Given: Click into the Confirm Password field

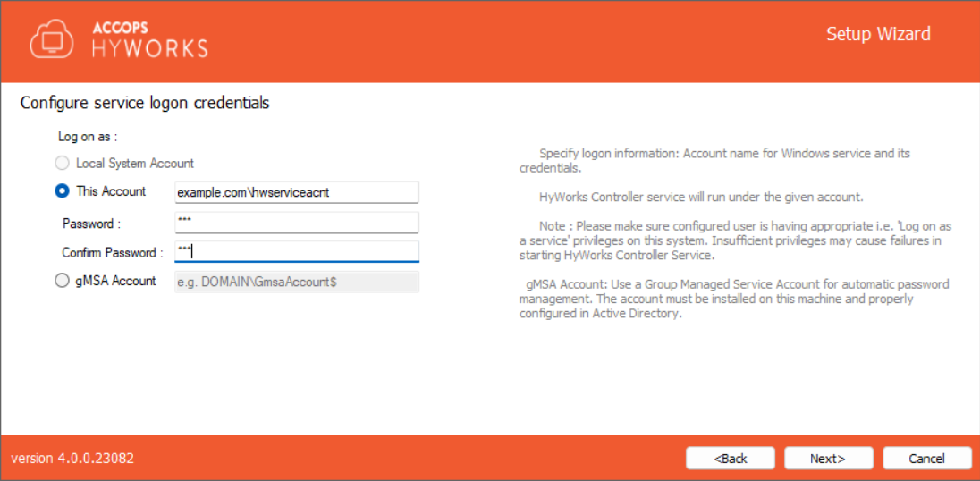Looking at the screenshot, I should (297, 251).
